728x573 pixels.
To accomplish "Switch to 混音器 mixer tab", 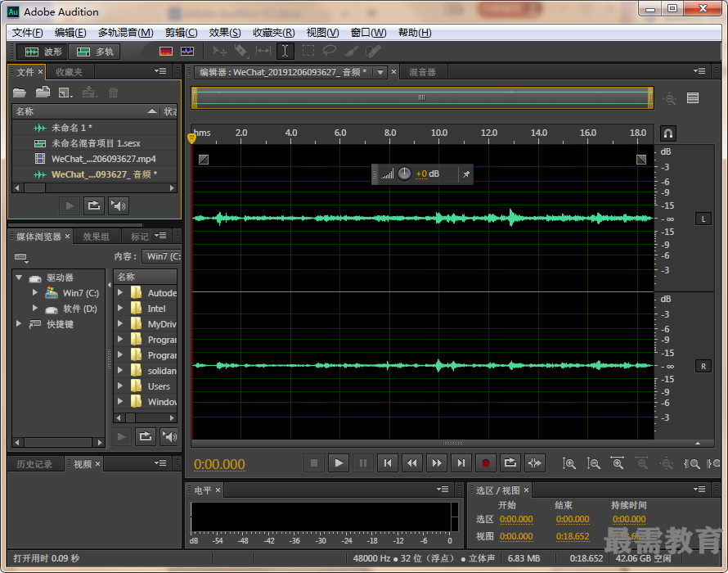I will (x=423, y=72).
